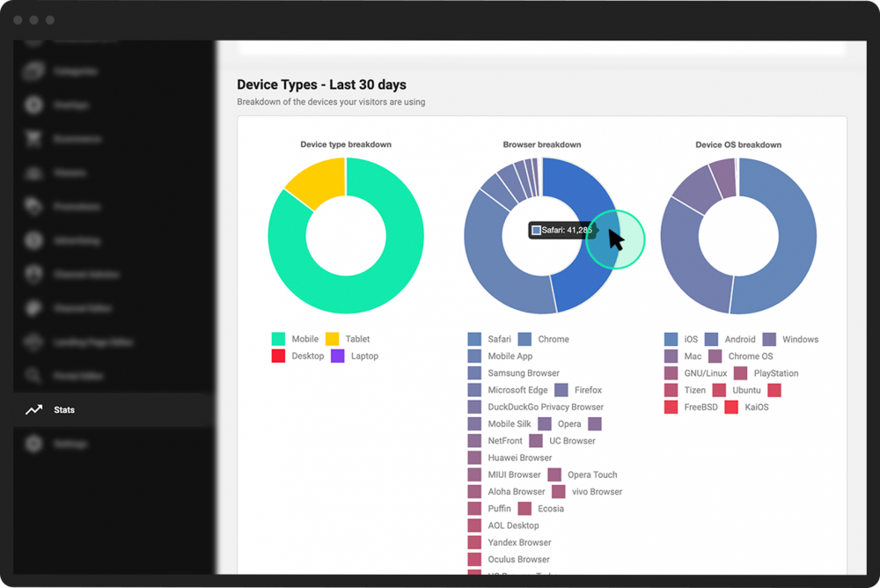Toggle the green Mobile legend swatch

[278, 339]
